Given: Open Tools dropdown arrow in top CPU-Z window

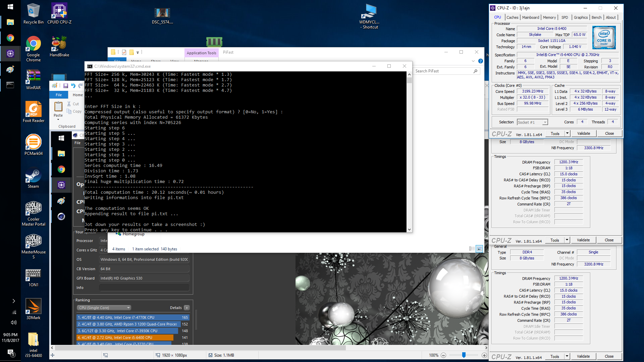Looking at the screenshot, I should 567,133.
